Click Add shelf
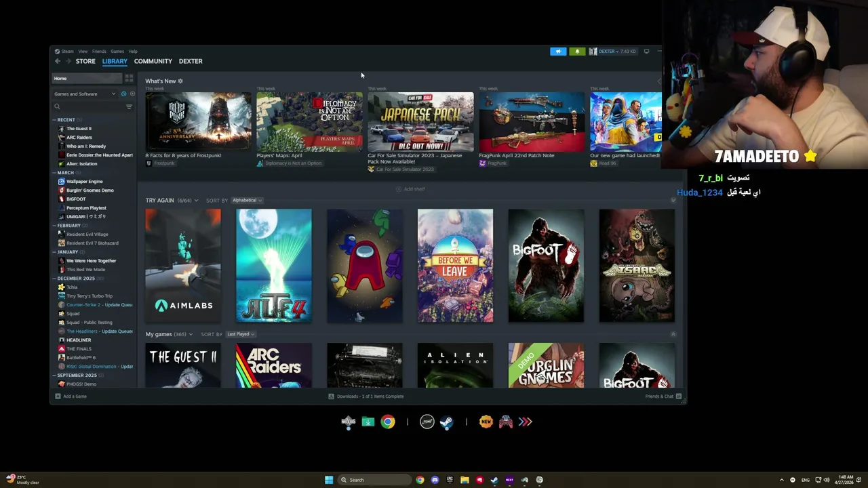The height and width of the screenshot is (488, 868). click(411, 189)
